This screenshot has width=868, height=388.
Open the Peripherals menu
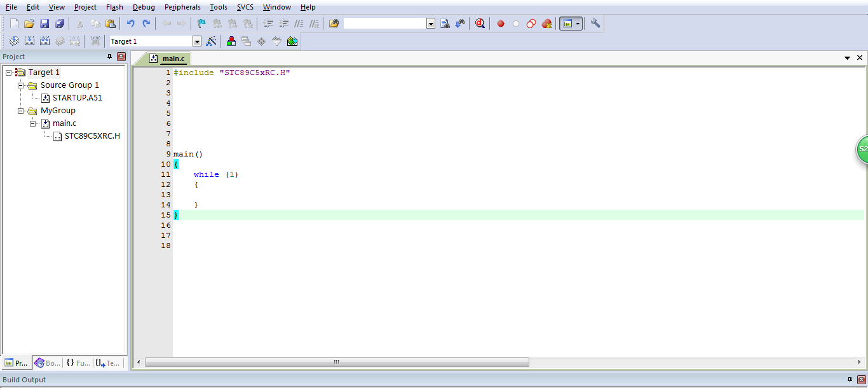point(182,7)
